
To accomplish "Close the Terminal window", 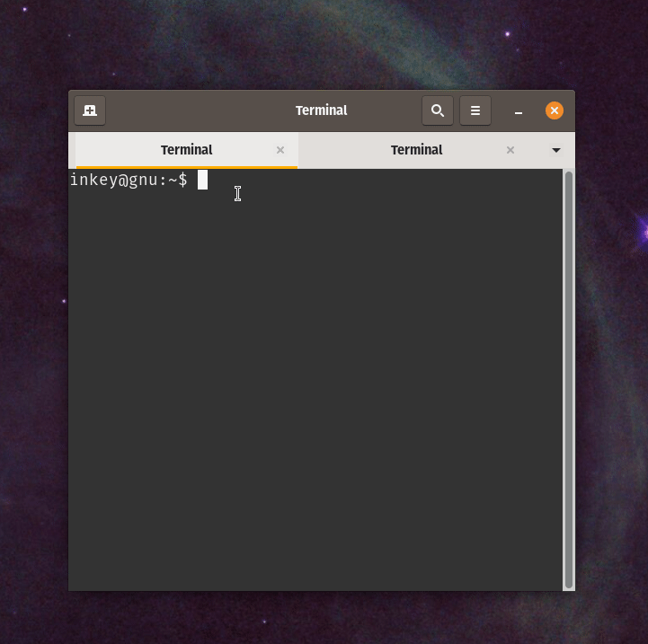I will (x=555, y=110).
